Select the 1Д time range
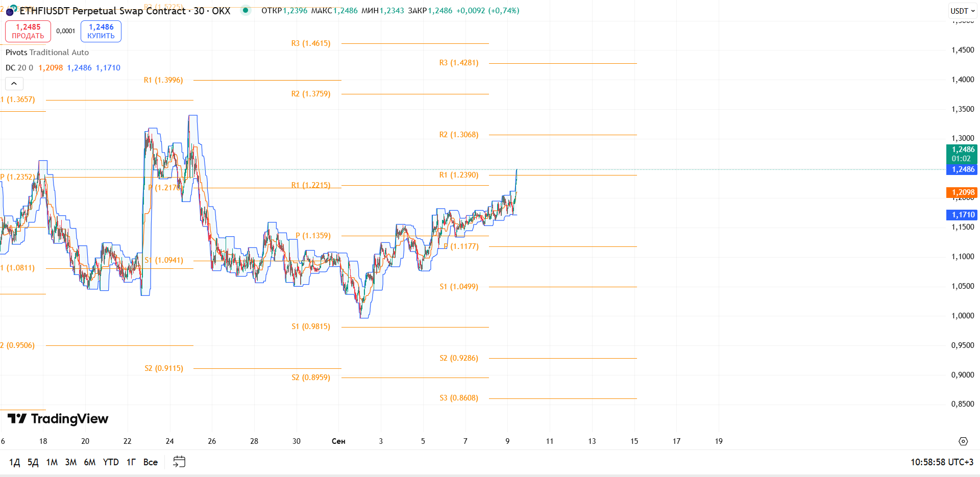This screenshot has height=477, width=980. (x=15, y=462)
